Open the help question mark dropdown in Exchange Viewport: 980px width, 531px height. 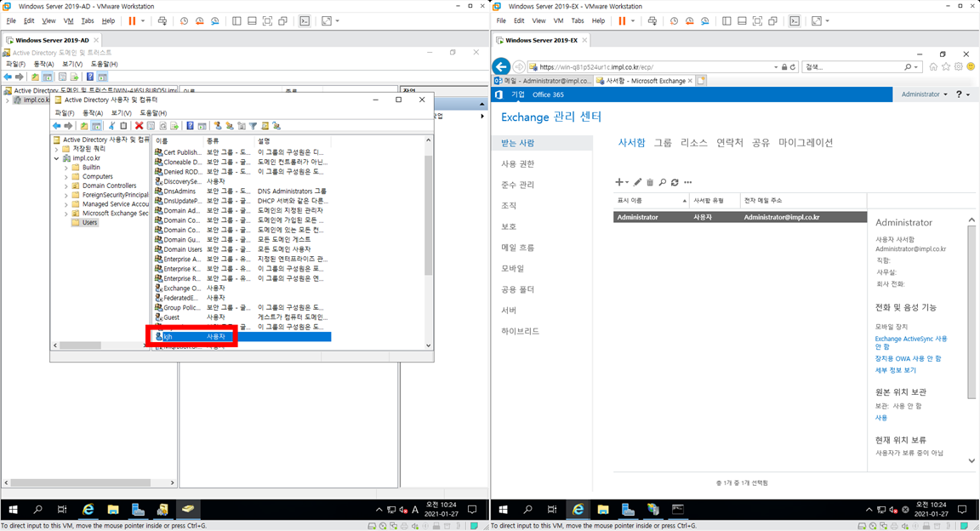pyautogui.click(x=963, y=94)
